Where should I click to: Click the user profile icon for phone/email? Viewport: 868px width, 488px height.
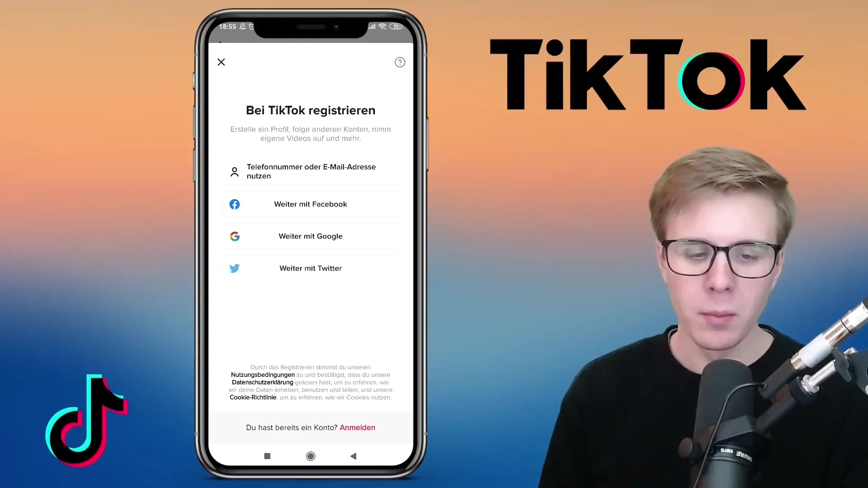[x=234, y=172]
